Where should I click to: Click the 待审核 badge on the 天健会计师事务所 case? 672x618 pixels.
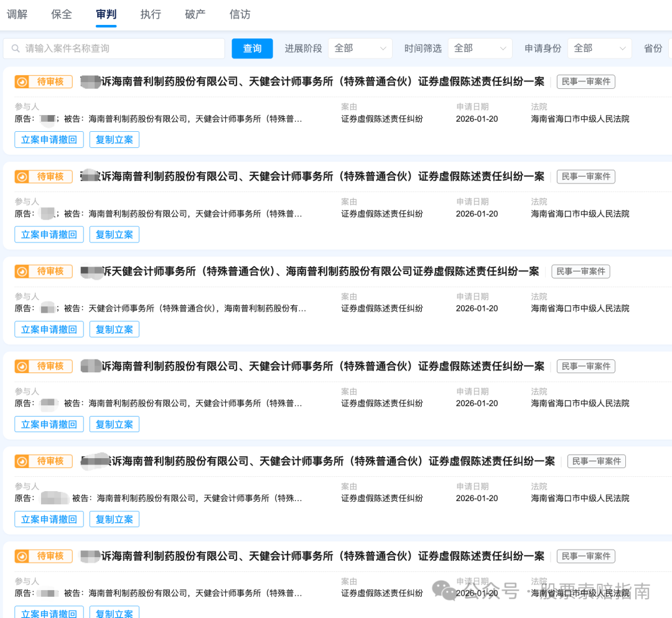coord(43,271)
